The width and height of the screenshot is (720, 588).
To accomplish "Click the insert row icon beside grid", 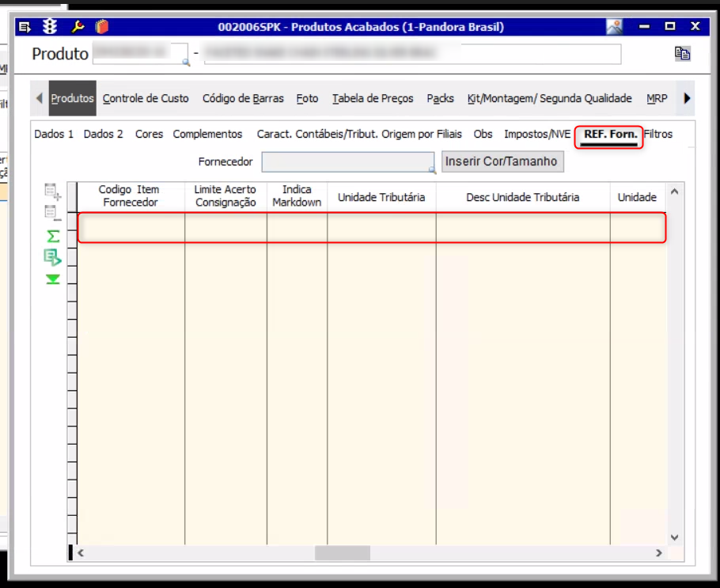I will tap(53, 191).
